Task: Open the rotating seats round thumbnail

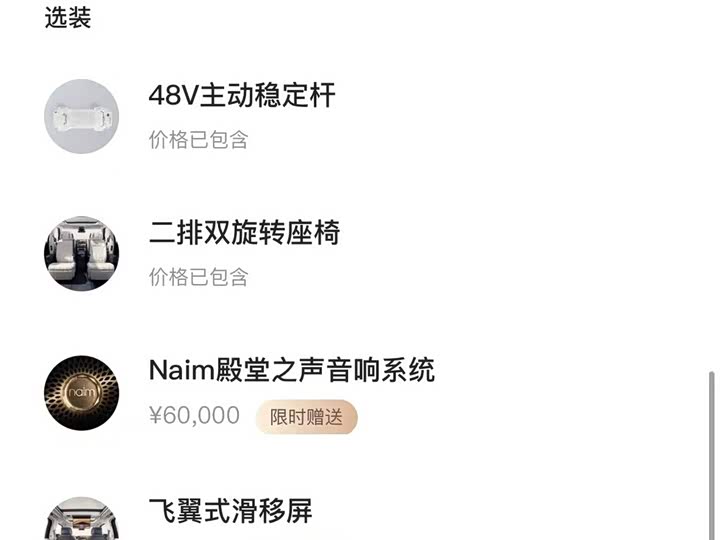Action: 81,253
